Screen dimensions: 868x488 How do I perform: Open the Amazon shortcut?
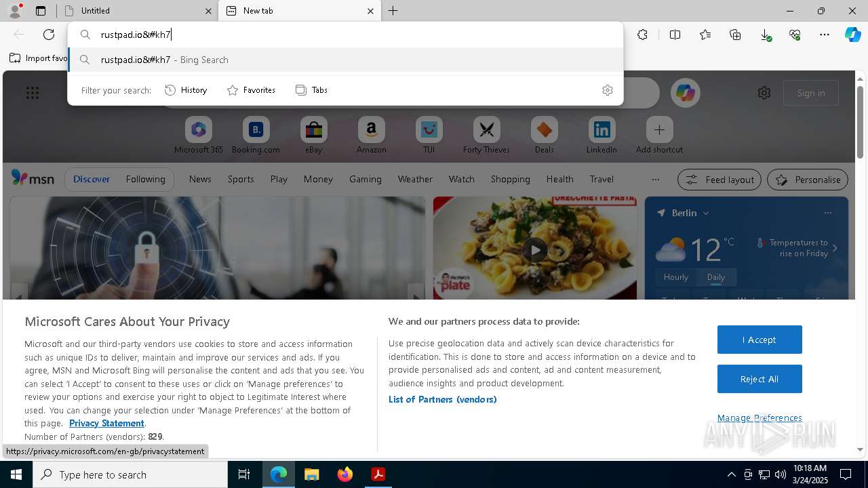371,136
